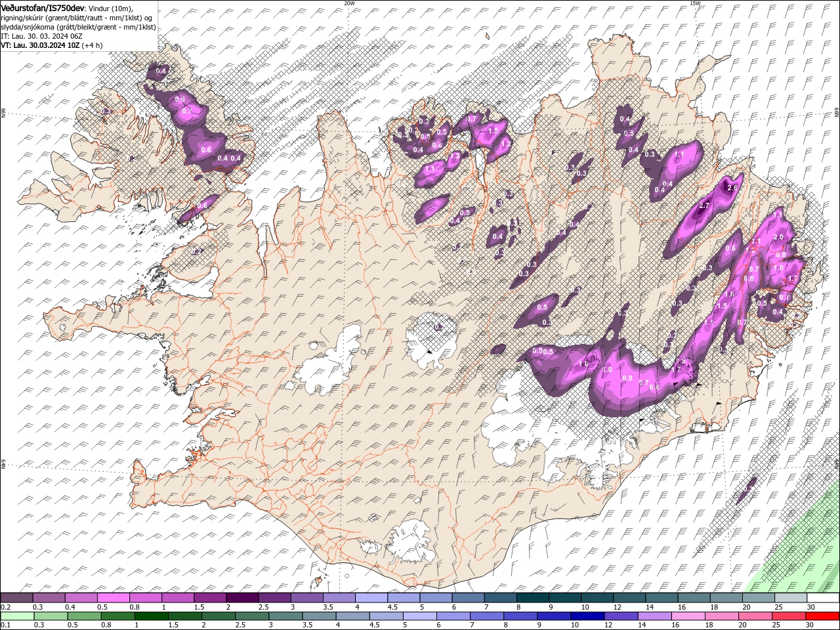Viewport: 840px width, 630px height.
Task: Select the light lavender 4 swatch, upper legend row
Action: [x=371, y=598]
